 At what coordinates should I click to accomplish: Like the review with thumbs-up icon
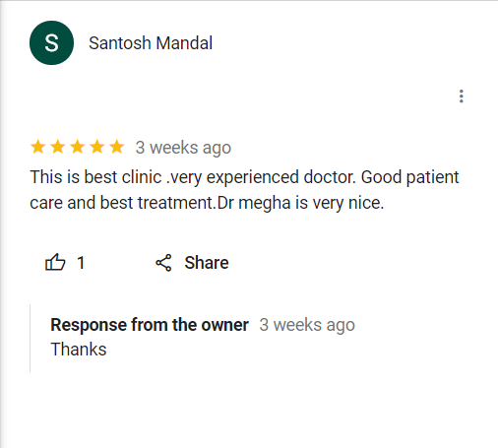55,262
